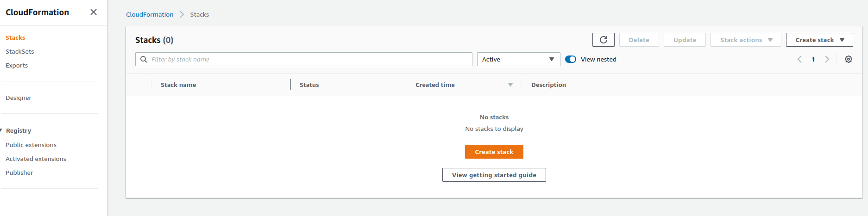Open the Active status filter dropdown
Image resolution: width=868 pixels, height=216 pixels.
(x=518, y=59)
